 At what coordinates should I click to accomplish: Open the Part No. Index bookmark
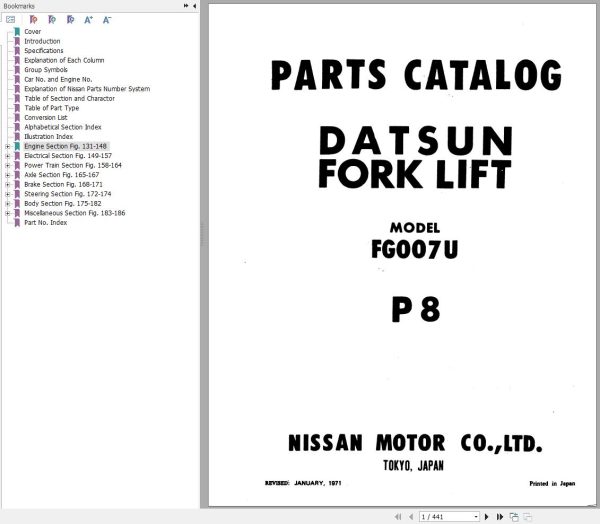46,223
